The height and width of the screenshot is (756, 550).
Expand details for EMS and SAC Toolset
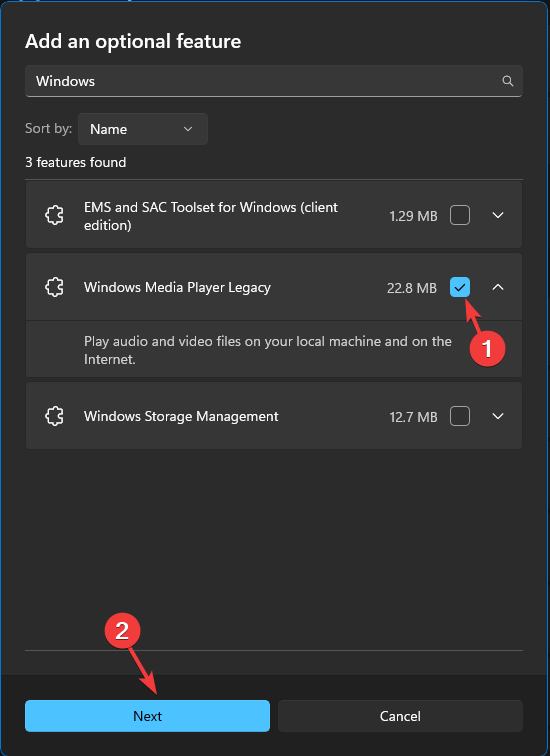click(498, 215)
